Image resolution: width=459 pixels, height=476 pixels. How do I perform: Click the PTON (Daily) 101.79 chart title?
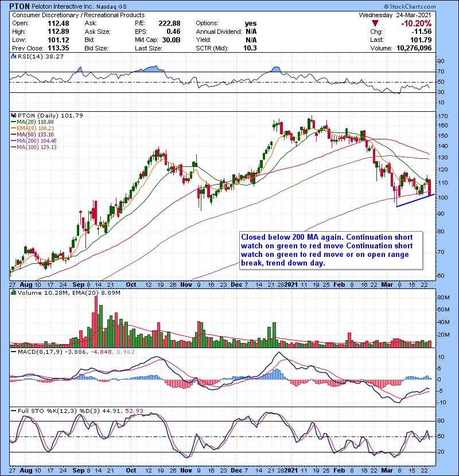pyautogui.click(x=50, y=115)
